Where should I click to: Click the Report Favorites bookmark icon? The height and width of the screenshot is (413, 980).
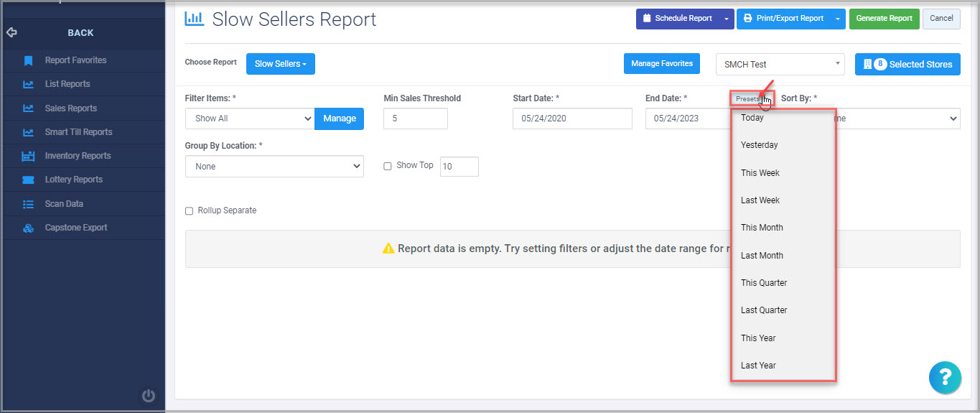click(28, 60)
